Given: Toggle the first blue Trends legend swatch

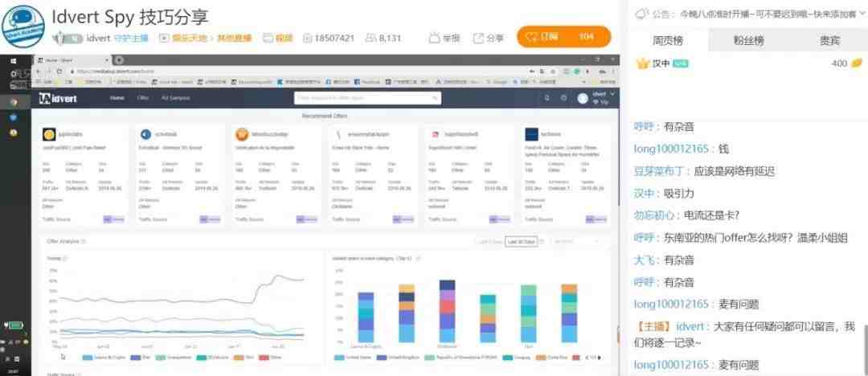Looking at the screenshot, I should click(88, 358).
